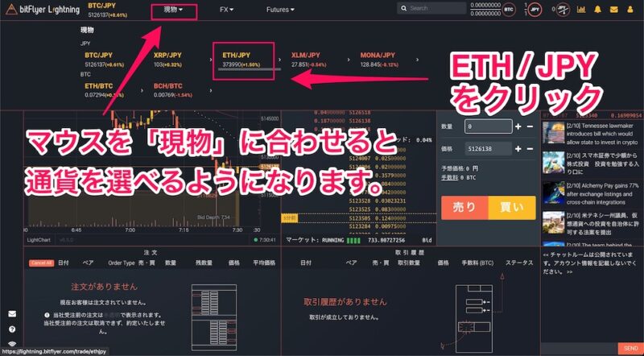Screen dimensions: 644x356
Task: Open the help question mark icon
Action: [x=12, y=329]
